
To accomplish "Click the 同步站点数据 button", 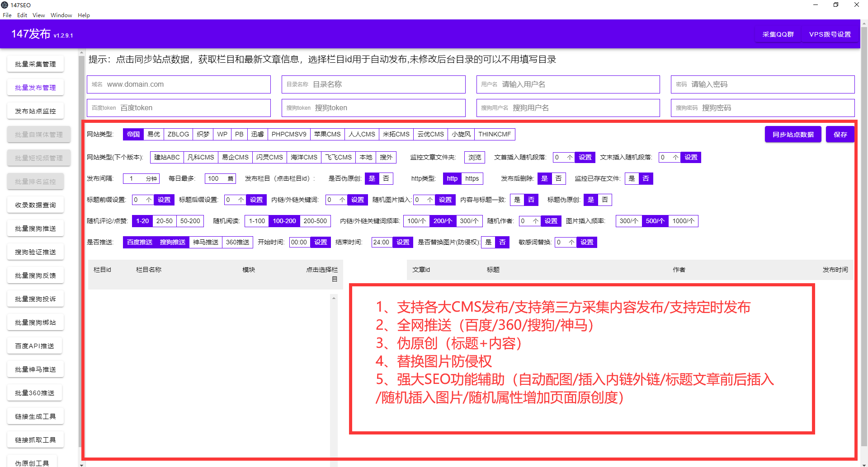I will [x=793, y=134].
